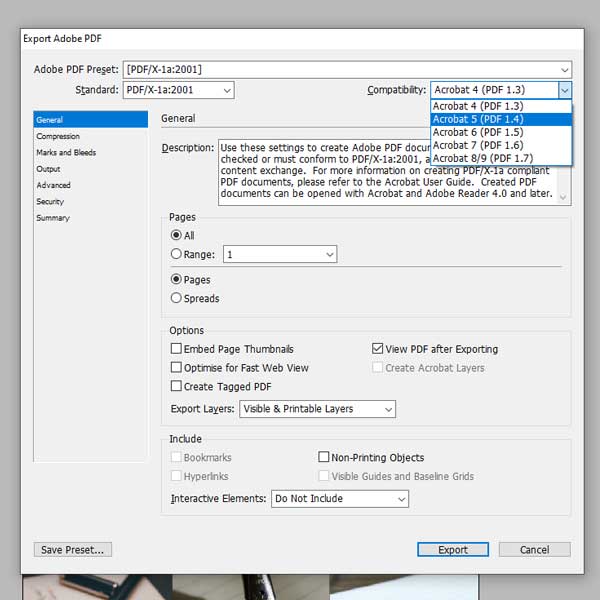Open the page Range dropdown field

click(x=280, y=254)
